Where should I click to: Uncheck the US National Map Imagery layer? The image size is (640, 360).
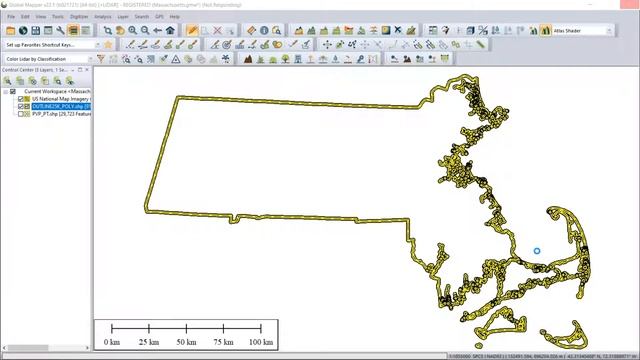[20, 99]
